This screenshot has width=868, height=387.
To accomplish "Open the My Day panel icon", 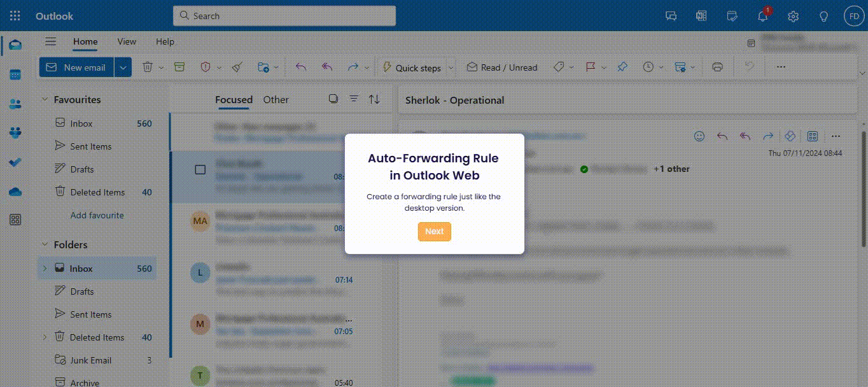I will click(x=732, y=16).
